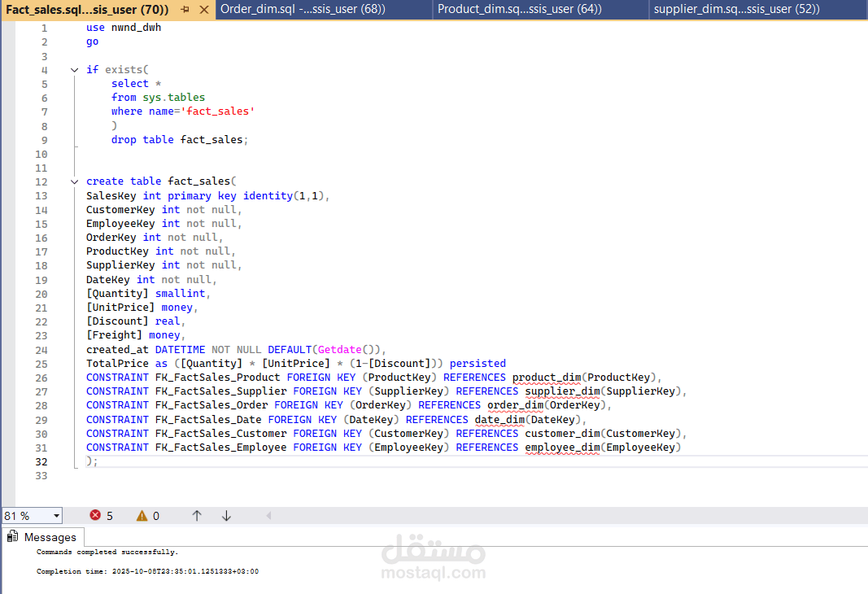The image size is (868, 594).
Task: Collapse the 'if exists' code block
Action: pos(75,70)
